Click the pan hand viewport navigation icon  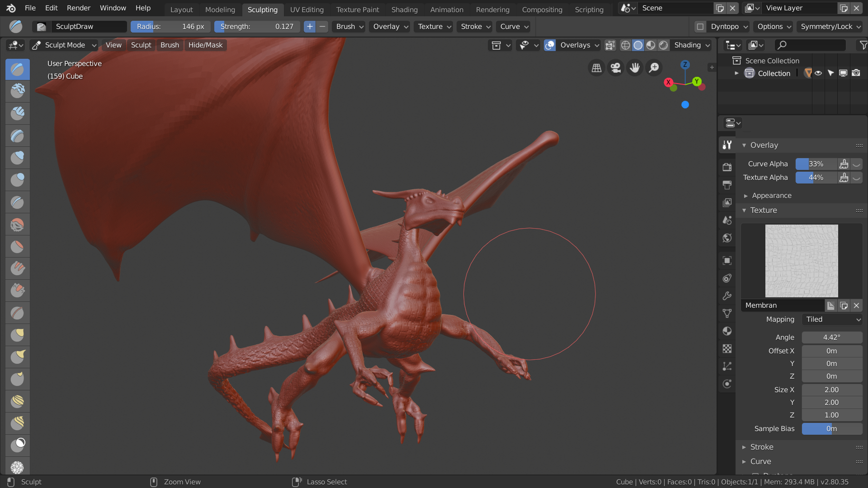click(x=635, y=68)
